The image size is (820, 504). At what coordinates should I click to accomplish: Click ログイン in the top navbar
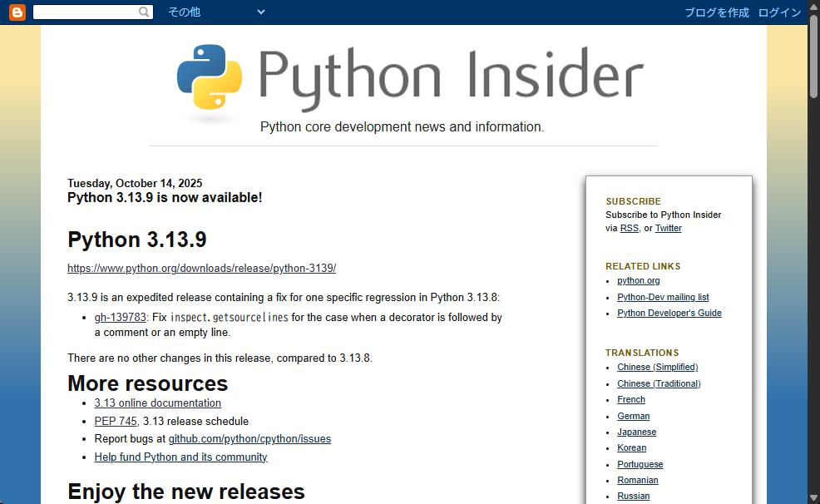tap(778, 12)
